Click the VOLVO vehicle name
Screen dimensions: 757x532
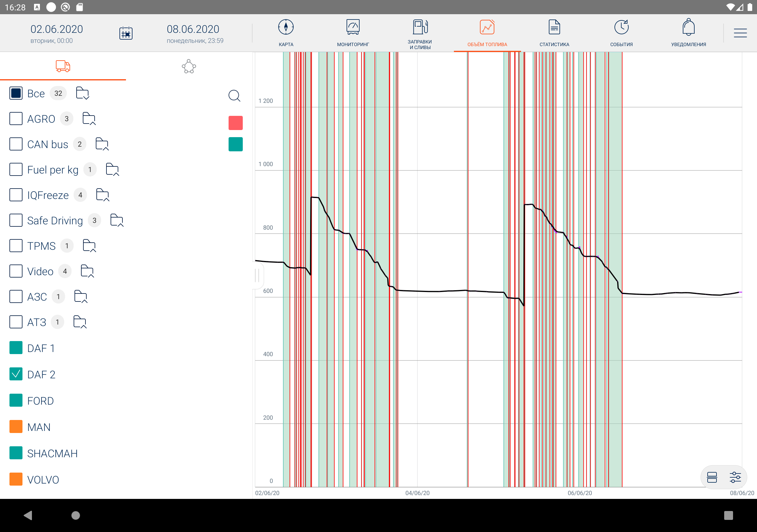click(43, 480)
